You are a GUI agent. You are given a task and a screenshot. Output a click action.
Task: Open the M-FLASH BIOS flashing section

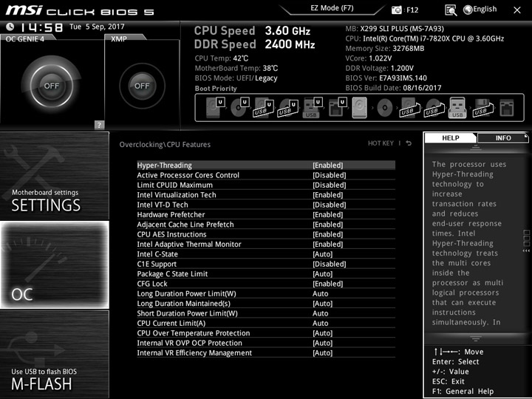point(55,354)
